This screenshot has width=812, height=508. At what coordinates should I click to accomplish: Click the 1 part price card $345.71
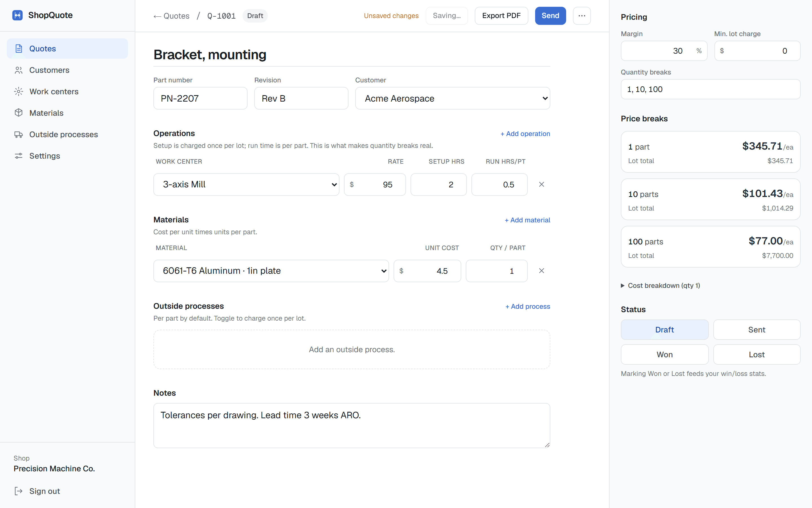(711, 152)
